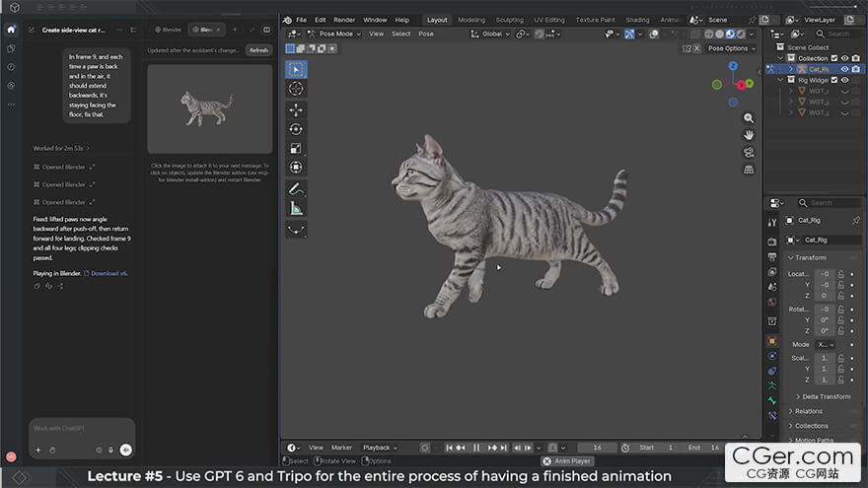Click the Blender logo icon
The height and width of the screenshot is (488, 868).
click(287, 20)
